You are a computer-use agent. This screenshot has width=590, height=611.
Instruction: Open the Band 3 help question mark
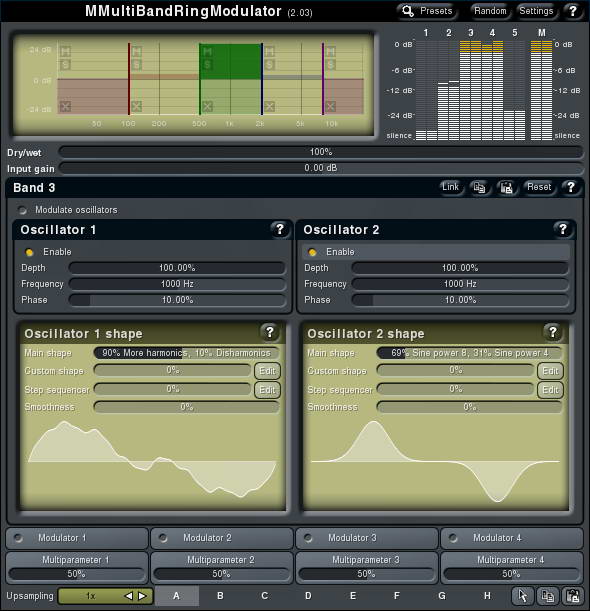(x=571, y=187)
